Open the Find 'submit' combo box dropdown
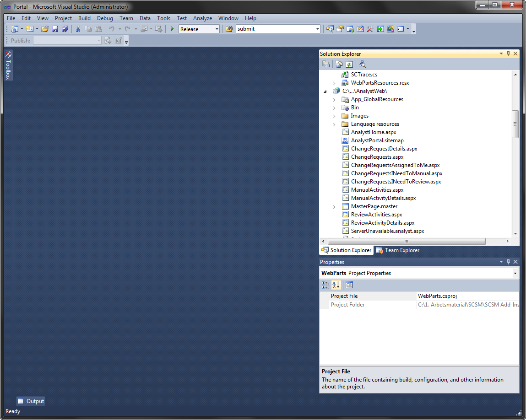526x420 pixels. (317, 29)
